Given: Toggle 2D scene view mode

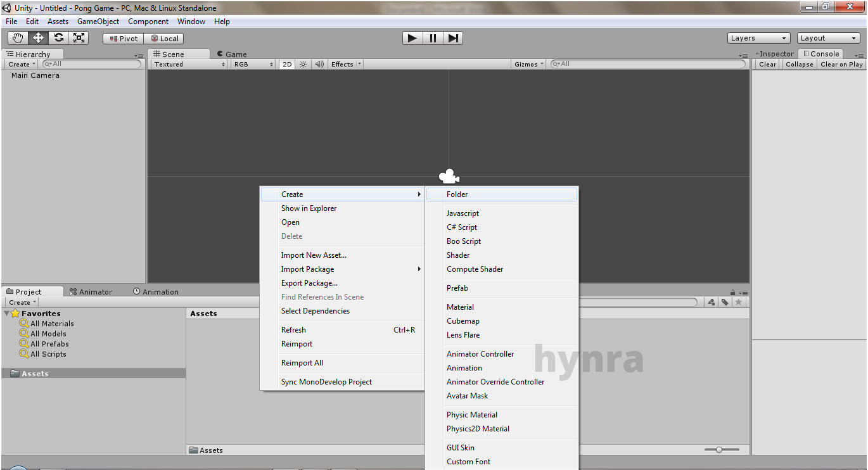Looking at the screenshot, I should 288,64.
